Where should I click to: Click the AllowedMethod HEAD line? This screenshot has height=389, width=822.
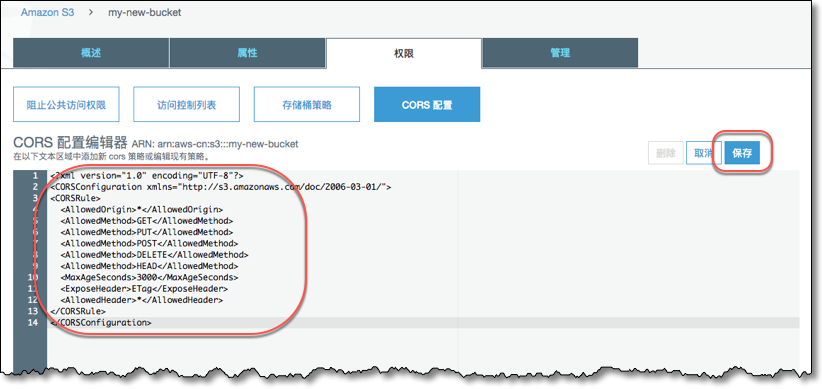[x=149, y=266]
